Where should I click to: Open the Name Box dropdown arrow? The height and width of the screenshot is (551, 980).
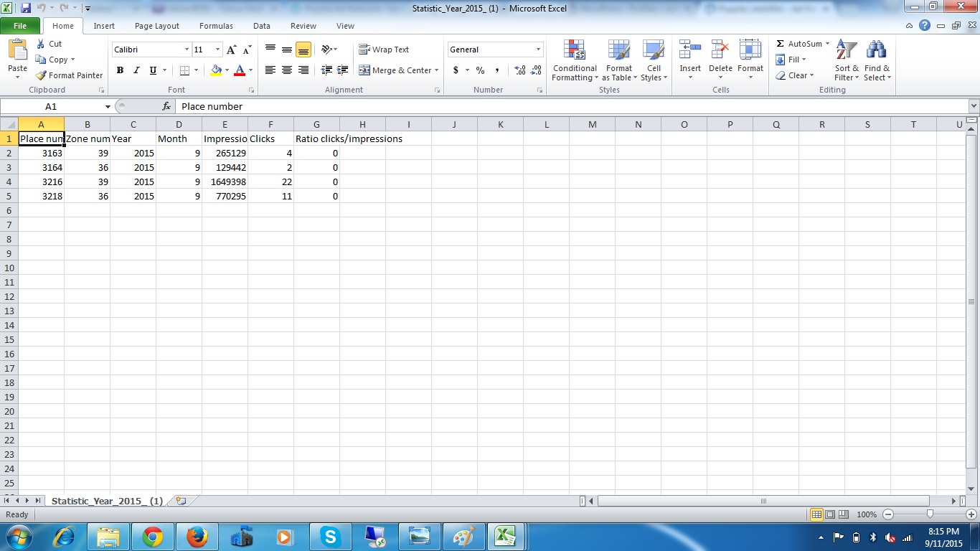tap(108, 106)
